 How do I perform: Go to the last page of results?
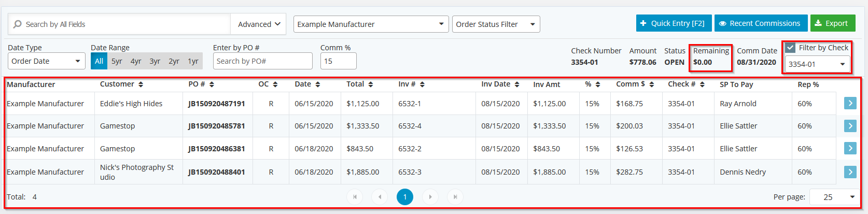pyautogui.click(x=455, y=197)
